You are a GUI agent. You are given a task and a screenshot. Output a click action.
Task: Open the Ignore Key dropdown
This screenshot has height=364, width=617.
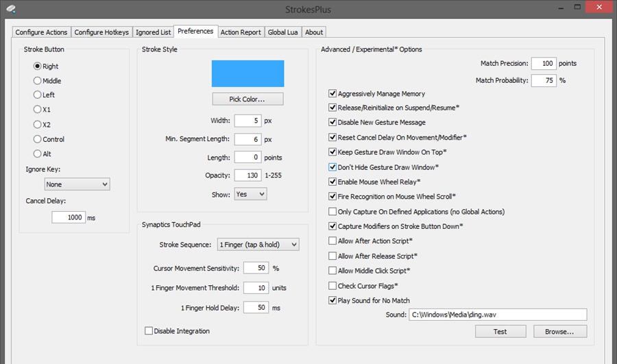(x=77, y=184)
